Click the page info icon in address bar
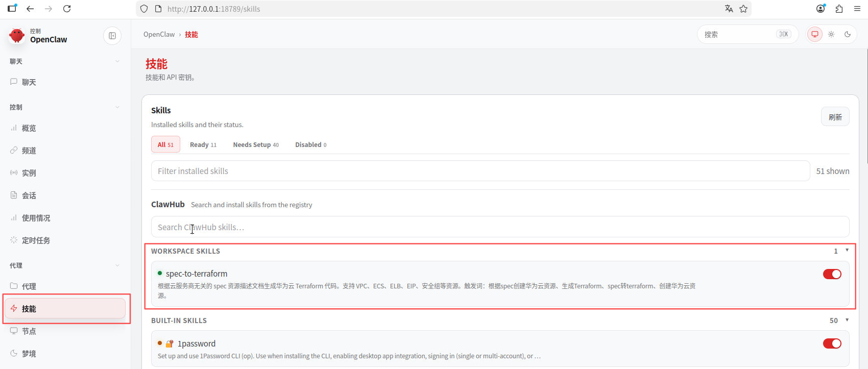The image size is (868, 369). tap(158, 9)
